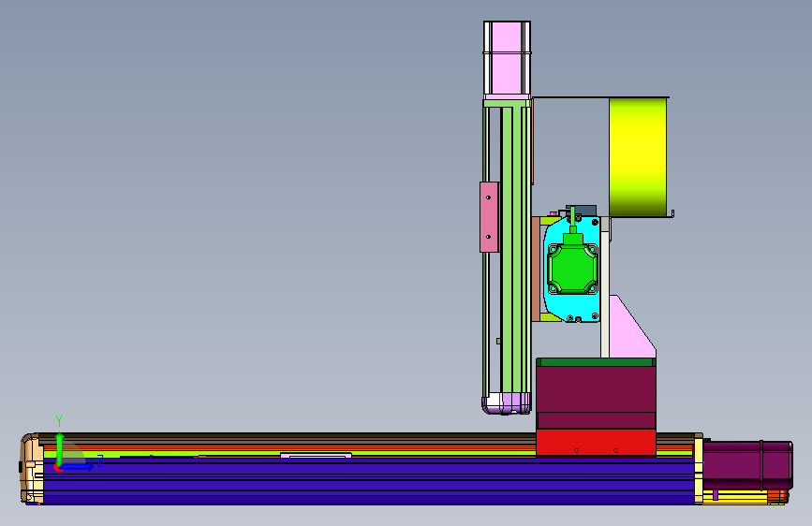Select the white slot cover on the rail

click(x=316, y=456)
